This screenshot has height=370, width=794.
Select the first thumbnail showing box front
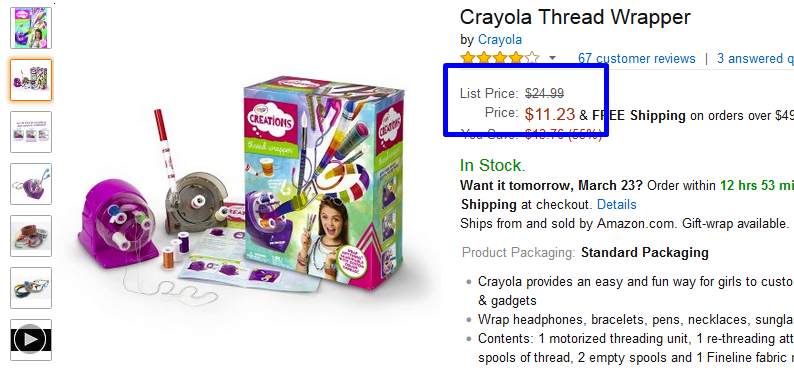click(x=31, y=28)
